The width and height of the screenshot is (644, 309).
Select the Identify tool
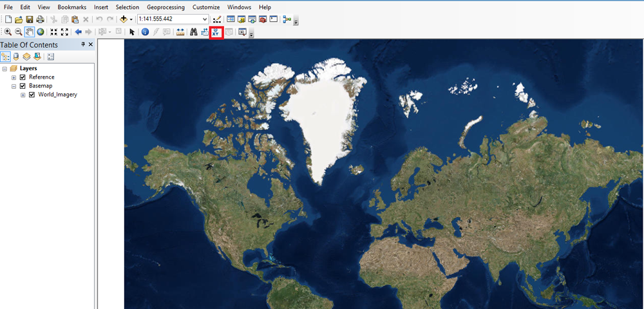pos(145,32)
